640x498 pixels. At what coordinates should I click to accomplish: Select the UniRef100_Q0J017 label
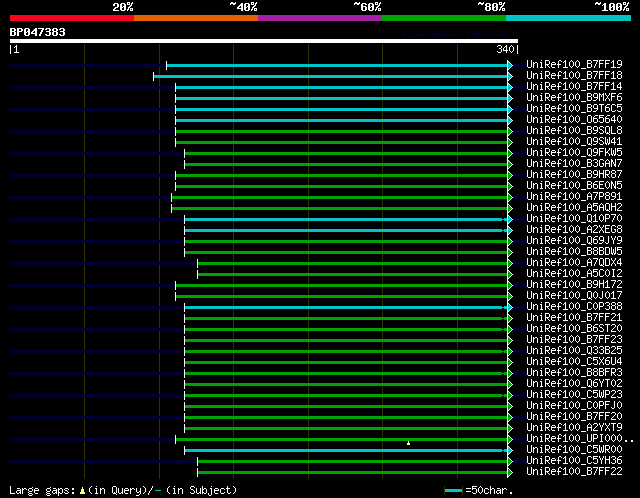tap(574, 296)
